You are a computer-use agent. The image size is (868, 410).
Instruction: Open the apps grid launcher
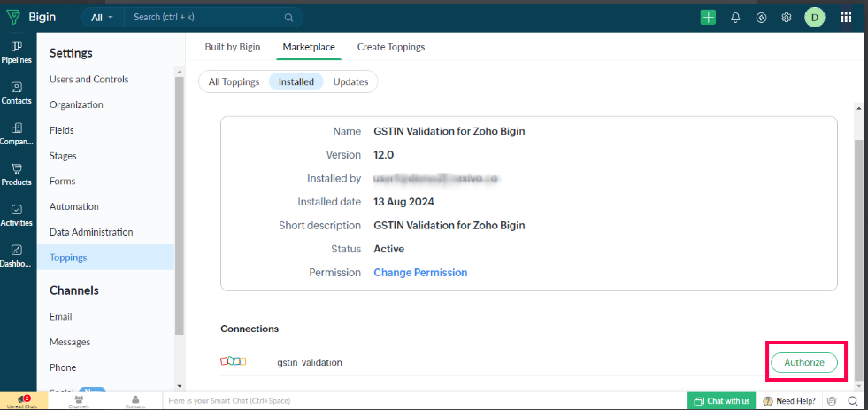tap(846, 17)
